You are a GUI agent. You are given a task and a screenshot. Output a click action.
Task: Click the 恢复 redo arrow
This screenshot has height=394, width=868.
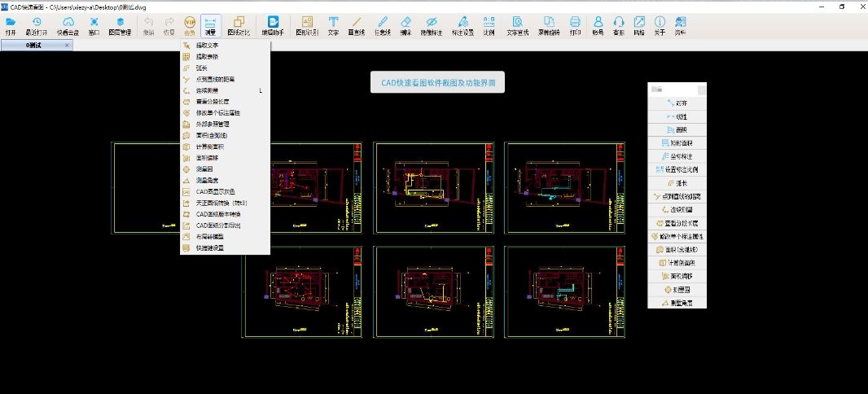(169, 26)
